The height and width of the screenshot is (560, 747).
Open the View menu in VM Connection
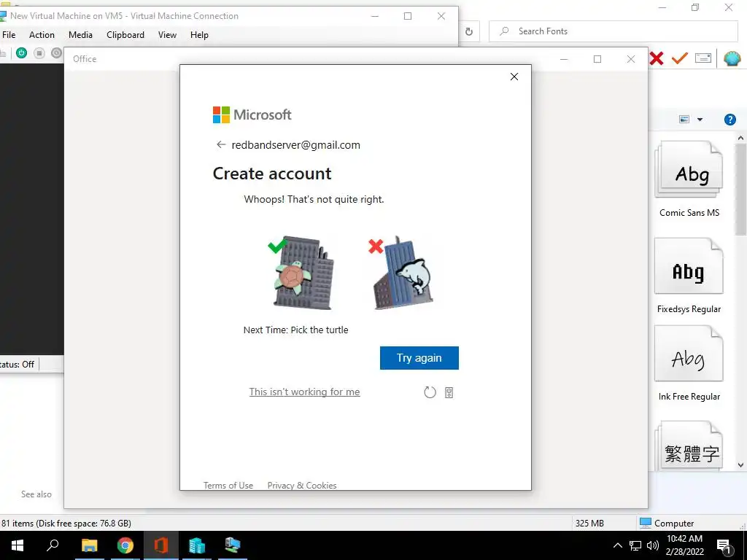click(167, 35)
